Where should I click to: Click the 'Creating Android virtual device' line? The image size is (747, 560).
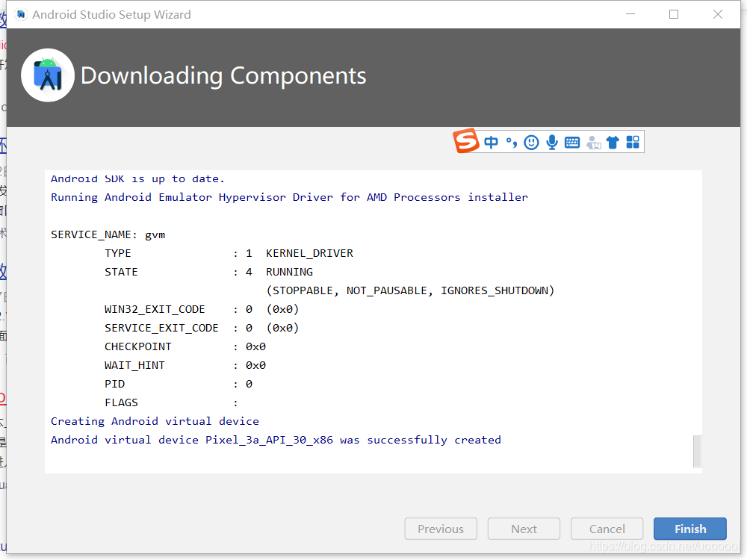[155, 421]
